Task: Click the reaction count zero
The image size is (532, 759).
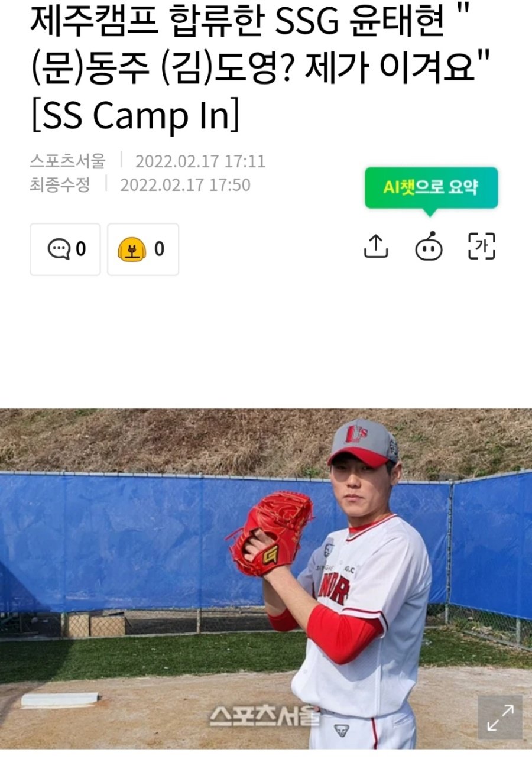Action: [160, 249]
